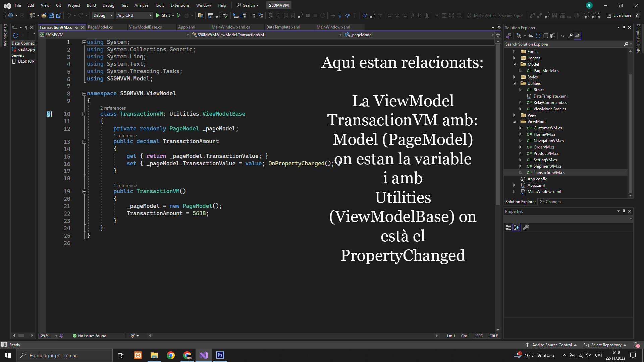
Task: Toggle bookmark icon in toolbar
Action: [x=270, y=15]
